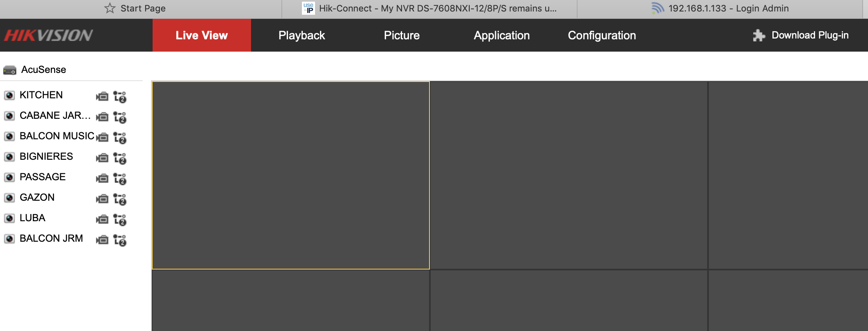Switch stream type for BALCON MUSIC camera
Image resolution: width=868 pixels, height=331 pixels.
tap(120, 138)
